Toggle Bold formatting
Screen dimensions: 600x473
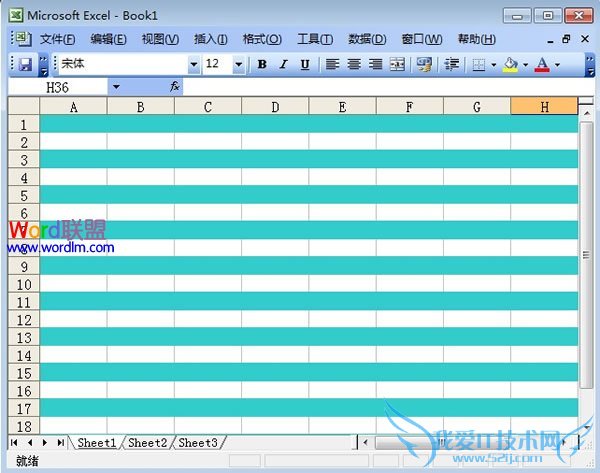(262, 64)
